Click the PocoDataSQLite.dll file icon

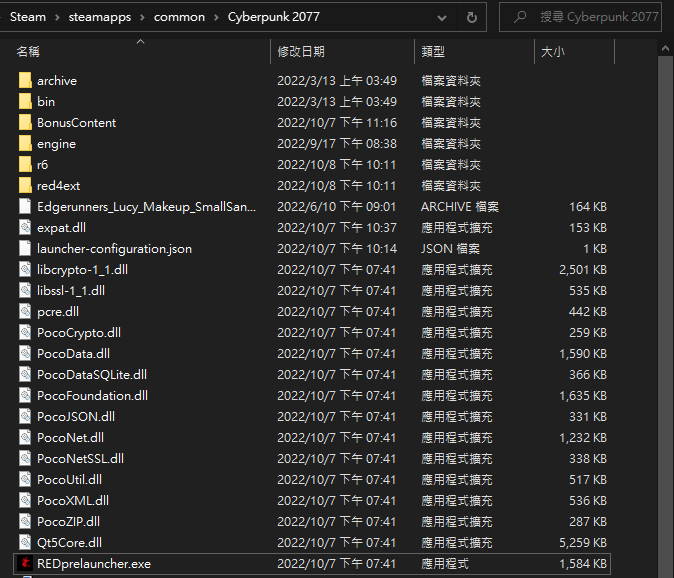pyautogui.click(x=25, y=375)
